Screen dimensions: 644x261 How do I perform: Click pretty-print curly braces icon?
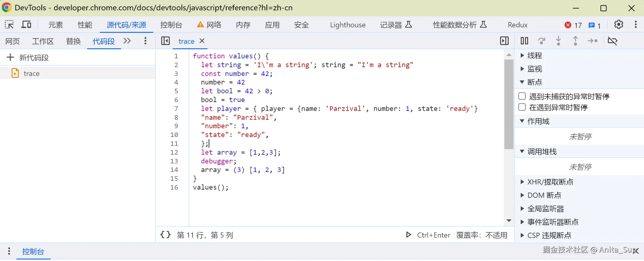tap(165, 235)
